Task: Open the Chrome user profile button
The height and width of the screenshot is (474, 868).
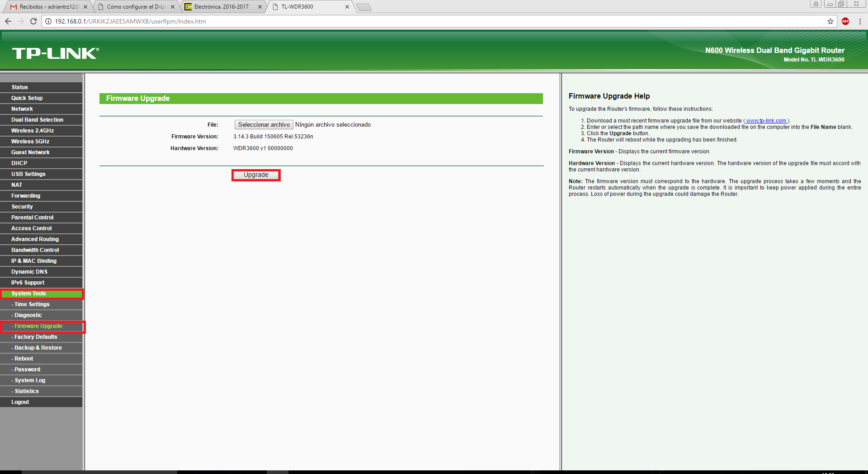Action: pos(816,4)
